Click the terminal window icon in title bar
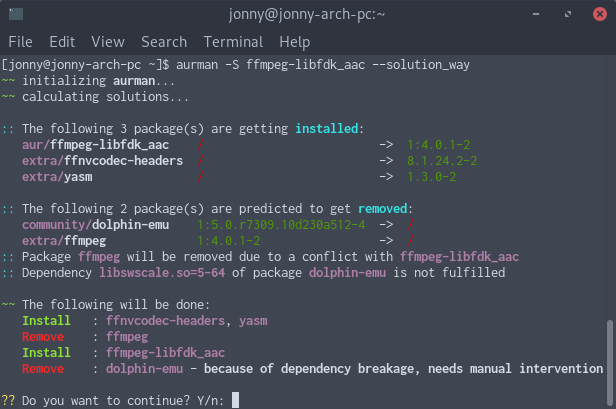The image size is (616, 409). (x=16, y=14)
